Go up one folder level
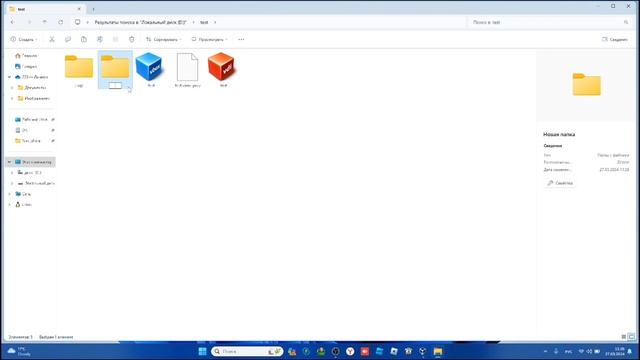640x360 pixels. [44, 22]
